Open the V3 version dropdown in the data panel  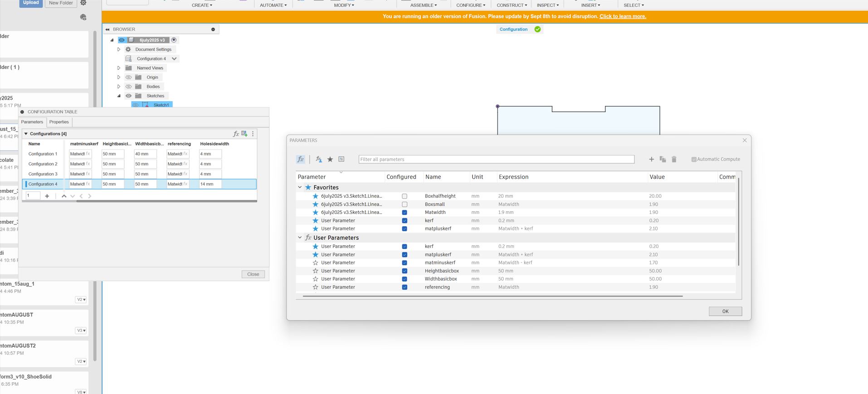coord(81,331)
